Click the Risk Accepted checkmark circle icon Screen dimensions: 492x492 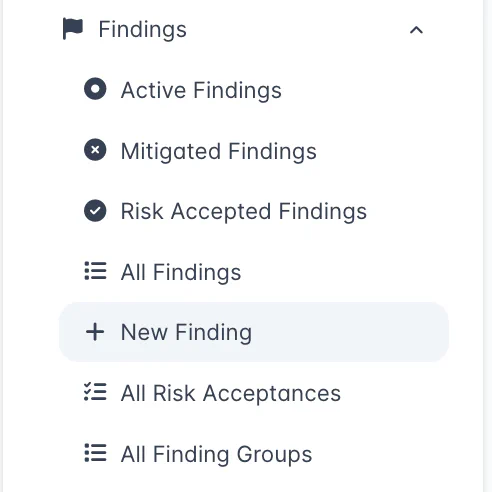click(95, 211)
